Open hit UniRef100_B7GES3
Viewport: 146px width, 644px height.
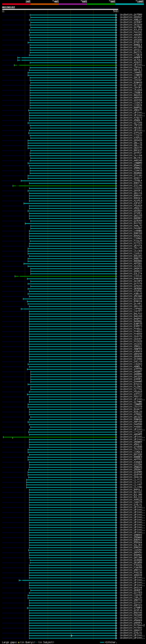[131, 42]
